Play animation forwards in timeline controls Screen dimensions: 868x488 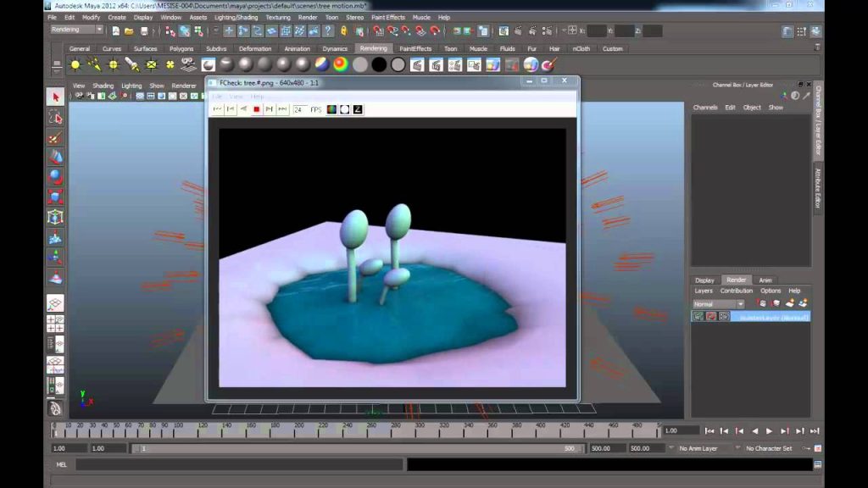coord(770,430)
